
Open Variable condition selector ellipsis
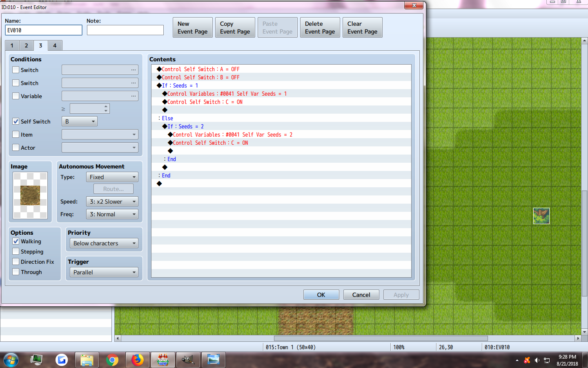[134, 96]
